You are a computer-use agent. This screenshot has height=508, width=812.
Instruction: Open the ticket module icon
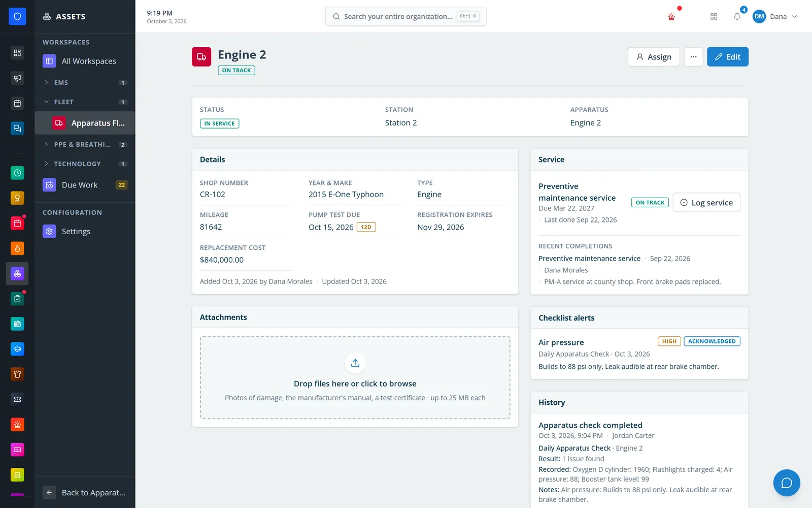coord(17,399)
